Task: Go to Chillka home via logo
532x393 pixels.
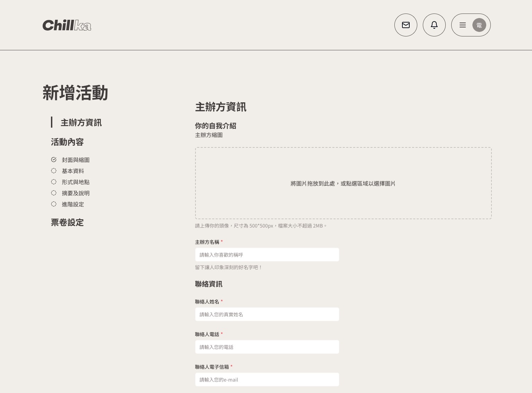Action: click(x=67, y=25)
